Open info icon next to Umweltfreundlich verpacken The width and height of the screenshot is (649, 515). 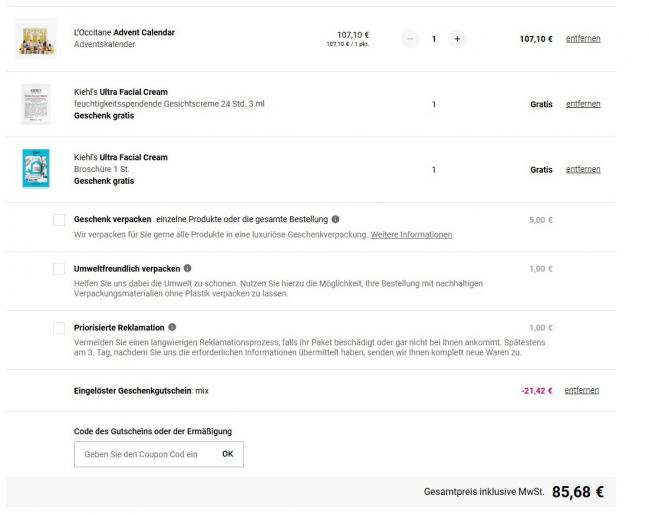click(187, 268)
